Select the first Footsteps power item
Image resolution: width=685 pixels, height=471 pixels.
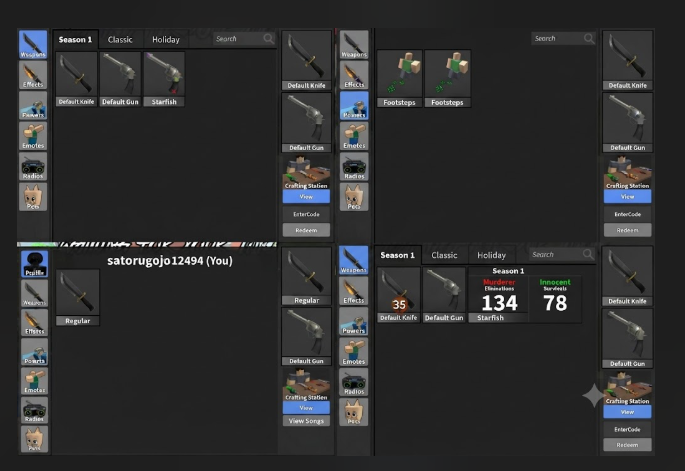[399, 79]
